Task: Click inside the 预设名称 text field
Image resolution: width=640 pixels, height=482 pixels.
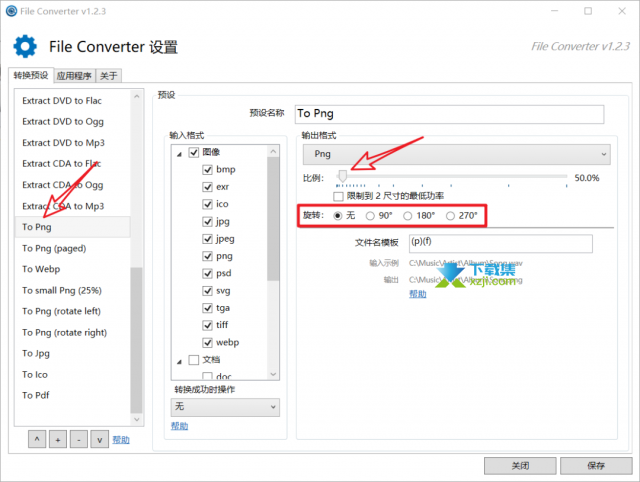Action: (449, 114)
